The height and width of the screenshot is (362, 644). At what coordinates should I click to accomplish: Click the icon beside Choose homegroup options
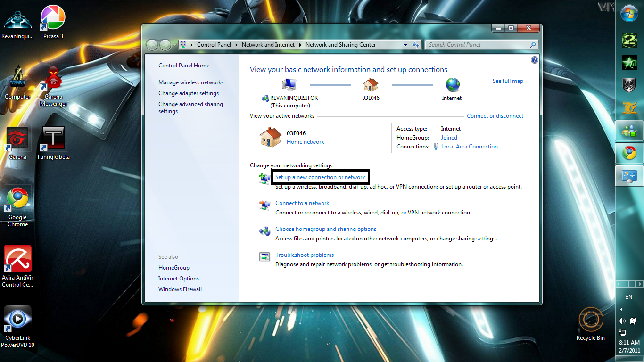point(264,231)
